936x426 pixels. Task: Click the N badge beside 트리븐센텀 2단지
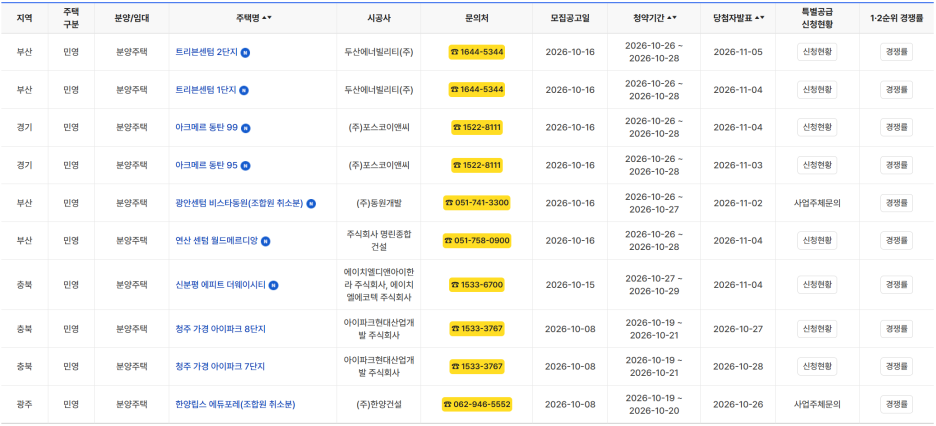pos(245,53)
